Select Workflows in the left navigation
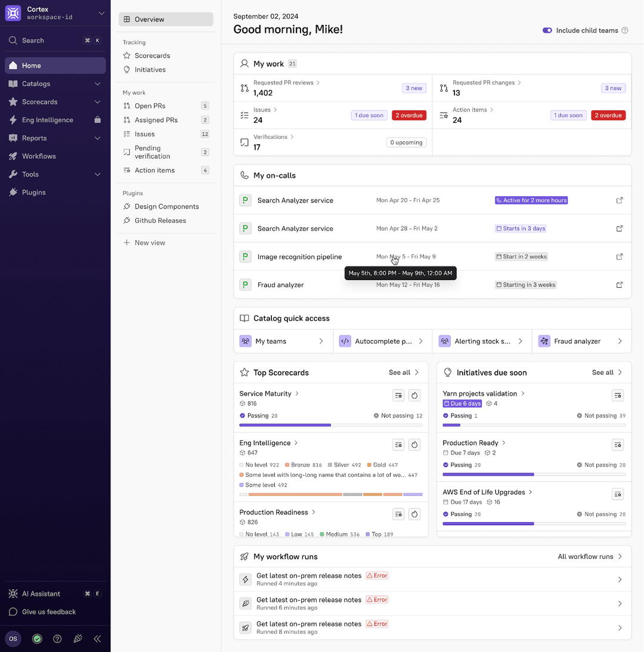The width and height of the screenshot is (644, 652). 39,156
